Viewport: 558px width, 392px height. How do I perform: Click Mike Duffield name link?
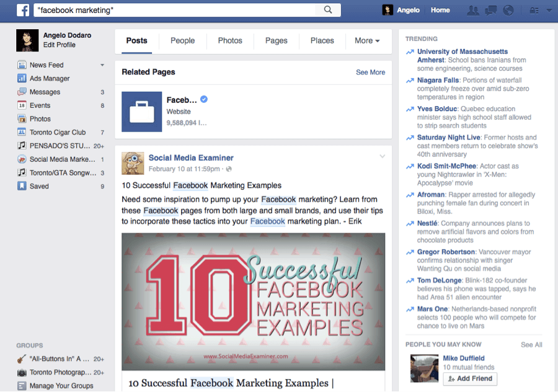tap(463, 358)
